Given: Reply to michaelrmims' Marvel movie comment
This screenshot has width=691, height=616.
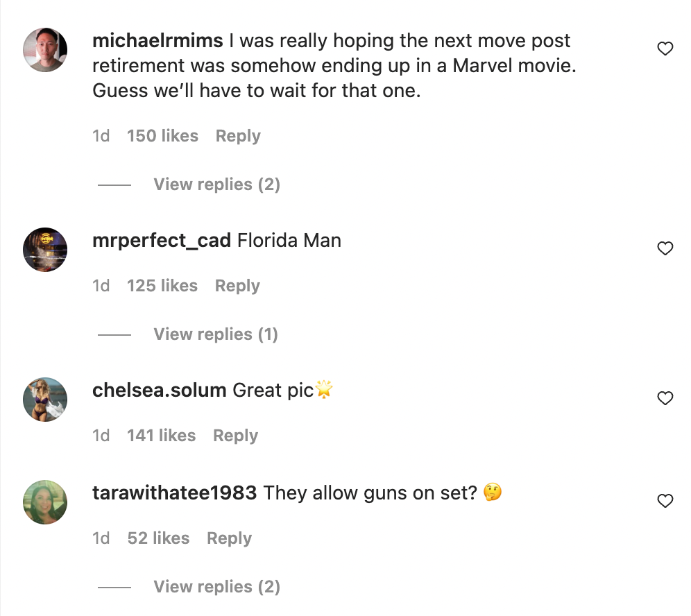Looking at the screenshot, I should tap(237, 135).
